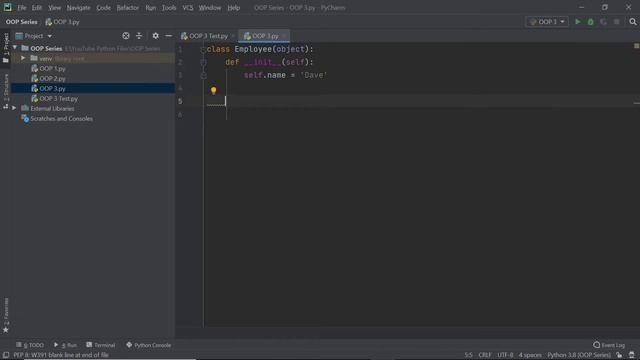Click editor line 5 caret row
Viewport: 640px width, 360px height.
(x=420, y=101)
